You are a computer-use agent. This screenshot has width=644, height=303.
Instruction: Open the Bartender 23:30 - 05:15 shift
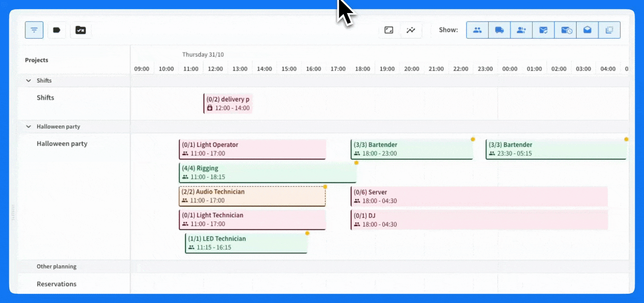click(556, 149)
